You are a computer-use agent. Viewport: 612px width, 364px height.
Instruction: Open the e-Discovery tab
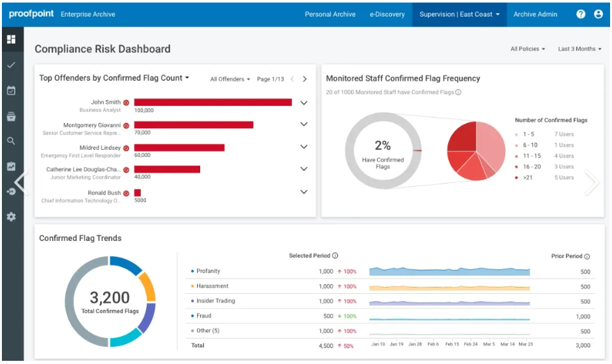[387, 14]
